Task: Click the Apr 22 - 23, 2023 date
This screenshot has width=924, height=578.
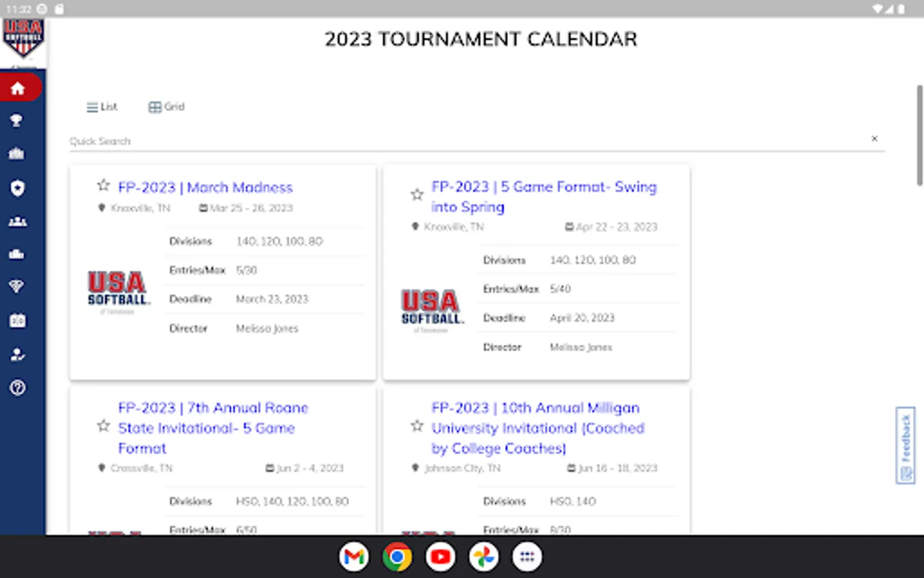Action: (x=617, y=227)
